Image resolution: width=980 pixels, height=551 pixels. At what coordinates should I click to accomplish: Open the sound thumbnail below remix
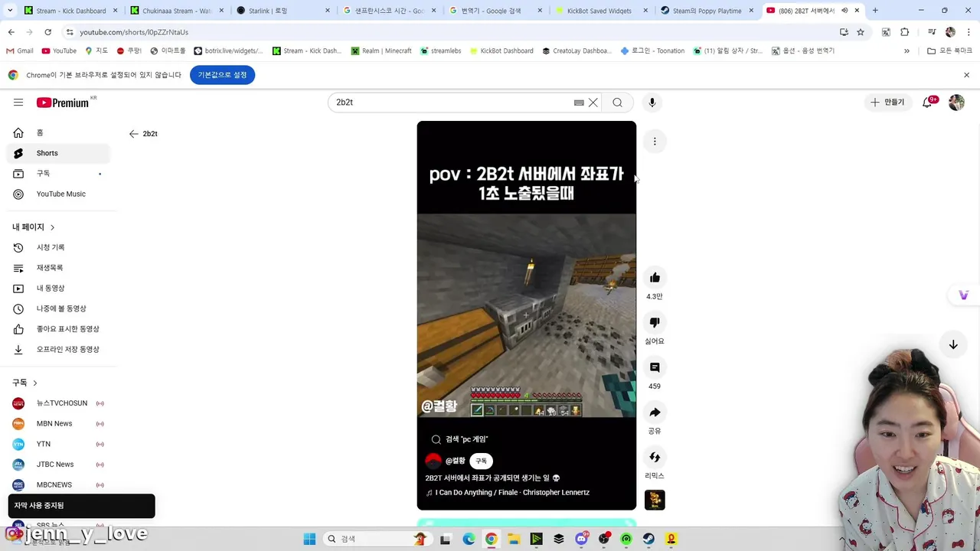(x=655, y=500)
